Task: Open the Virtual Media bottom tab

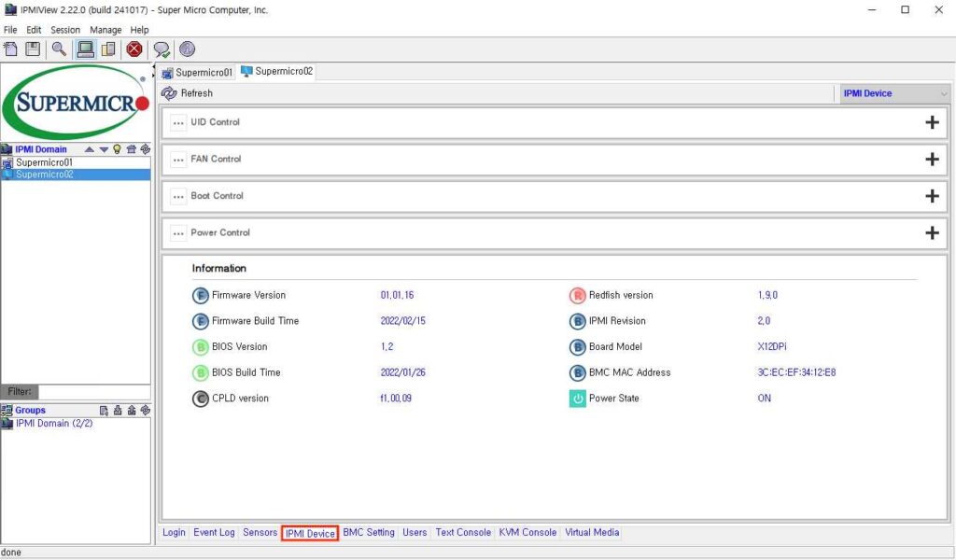Action: [x=592, y=532]
